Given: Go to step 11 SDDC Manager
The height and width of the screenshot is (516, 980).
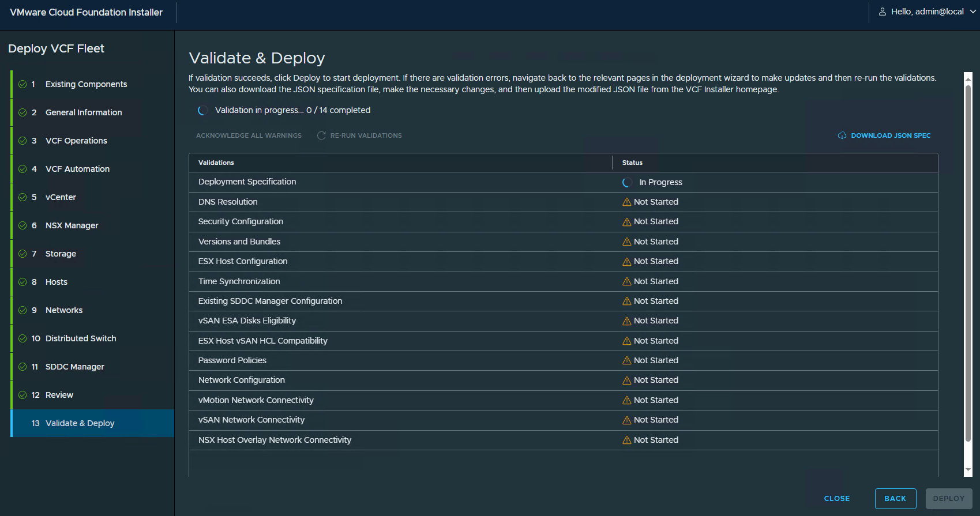Looking at the screenshot, I should point(92,367).
